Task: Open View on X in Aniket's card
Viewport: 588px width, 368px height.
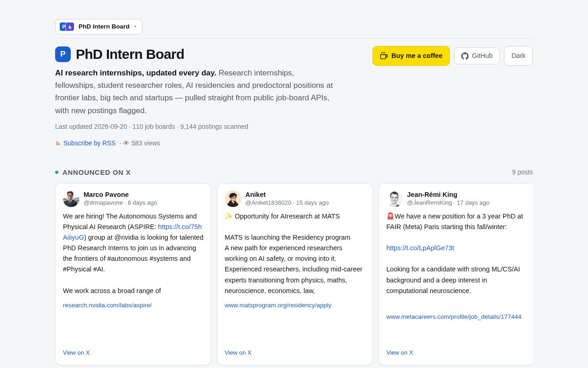Action: 238,352
